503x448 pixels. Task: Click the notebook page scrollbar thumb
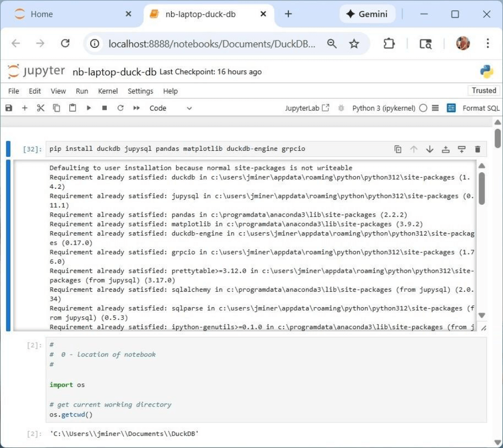498,138
